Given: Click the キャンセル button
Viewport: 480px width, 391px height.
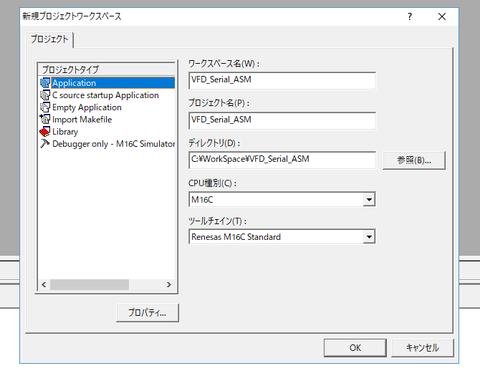Looking at the screenshot, I should [x=422, y=348].
